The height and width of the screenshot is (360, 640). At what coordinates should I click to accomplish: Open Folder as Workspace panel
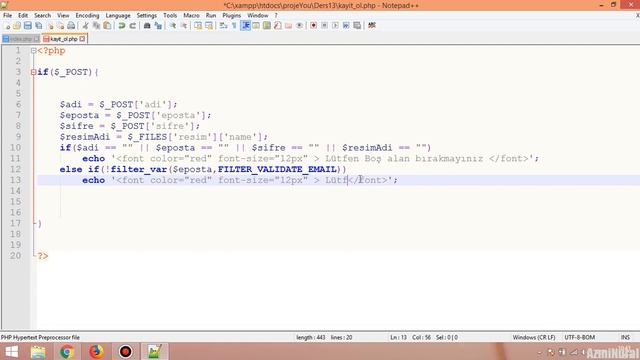tap(289, 26)
